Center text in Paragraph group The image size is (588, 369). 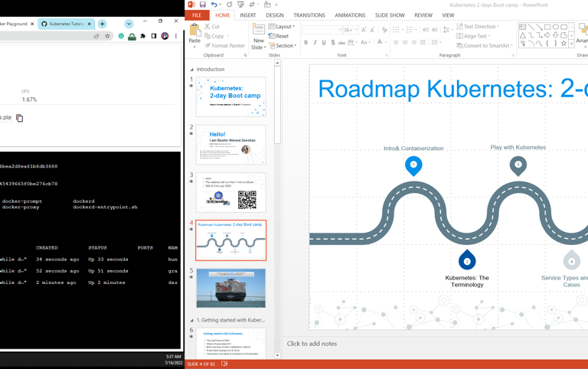point(405,42)
